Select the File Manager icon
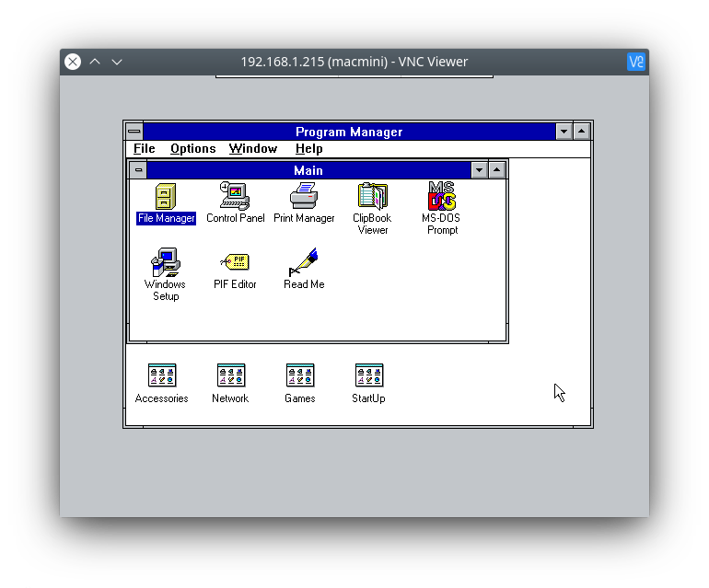This screenshot has height=588, width=709. pyautogui.click(x=166, y=197)
